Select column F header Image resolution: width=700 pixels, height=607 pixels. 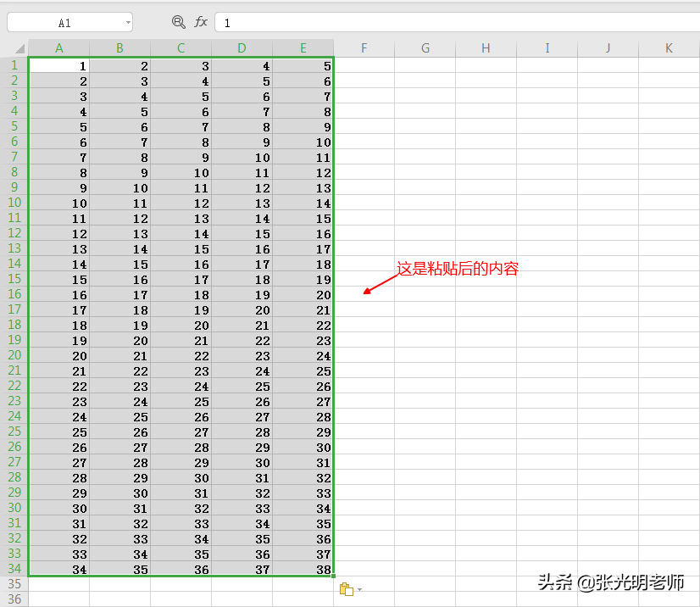click(364, 48)
